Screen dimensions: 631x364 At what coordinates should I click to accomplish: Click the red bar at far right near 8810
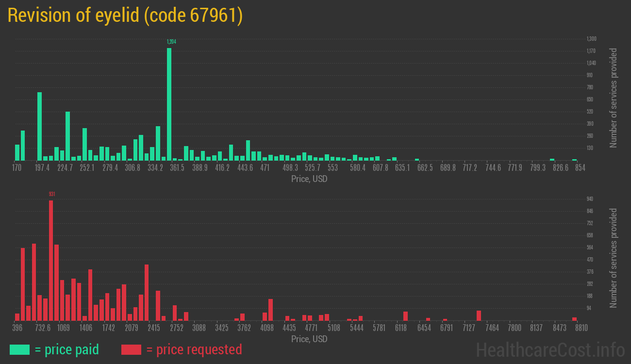click(574, 319)
